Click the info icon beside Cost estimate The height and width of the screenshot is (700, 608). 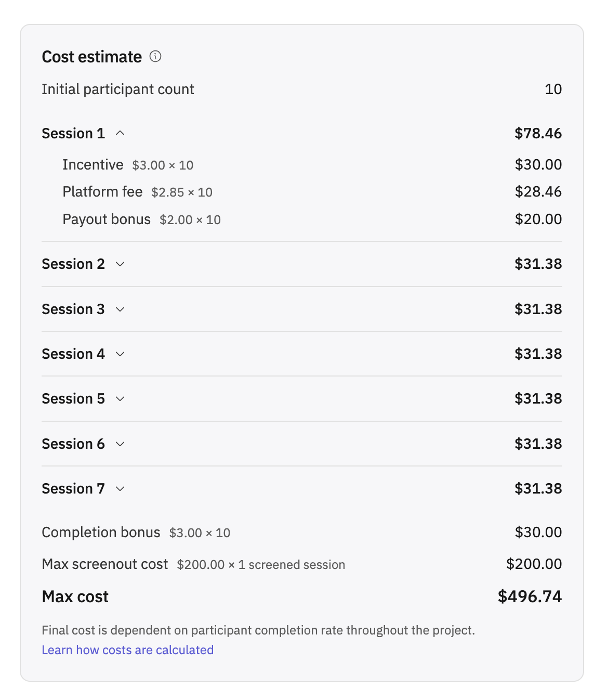[155, 56]
